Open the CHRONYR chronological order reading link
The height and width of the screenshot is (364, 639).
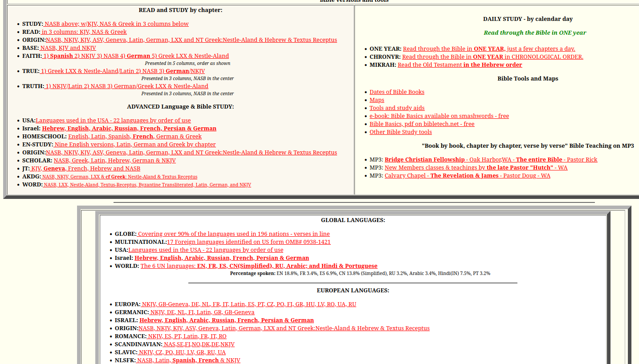[x=492, y=57]
